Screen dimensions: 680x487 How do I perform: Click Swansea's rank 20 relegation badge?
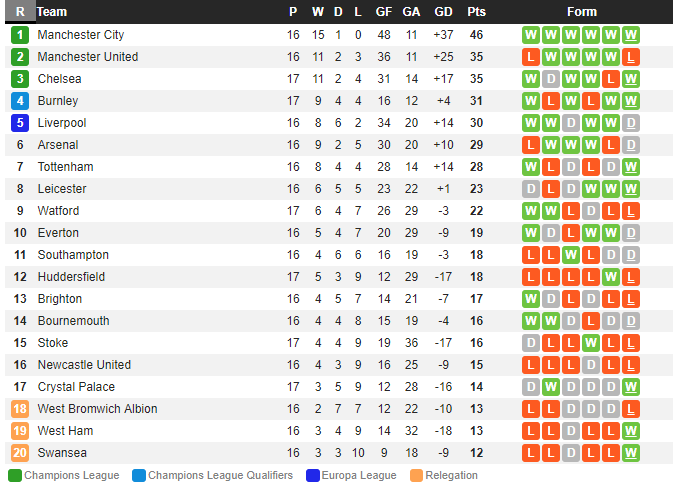20,453
